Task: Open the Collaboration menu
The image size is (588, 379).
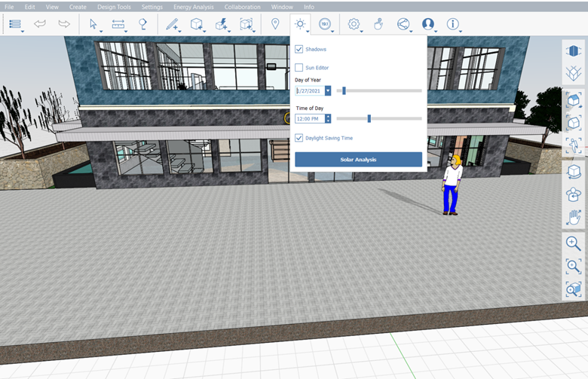Action: 242,7
